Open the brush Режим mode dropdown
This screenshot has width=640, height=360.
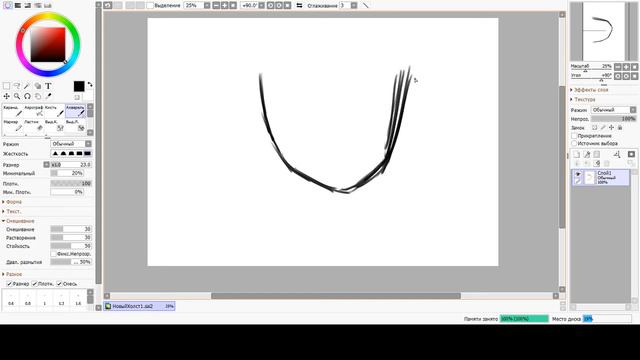[x=71, y=144]
